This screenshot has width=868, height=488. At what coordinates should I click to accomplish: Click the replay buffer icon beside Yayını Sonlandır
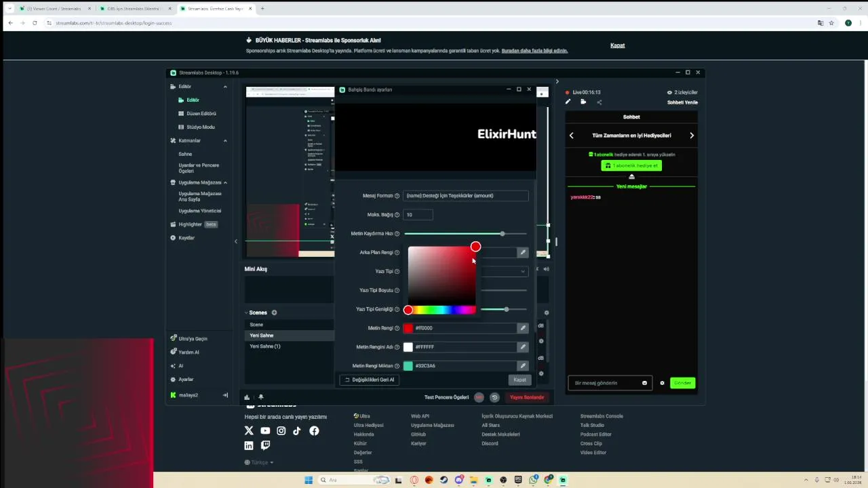coord(494,397)
